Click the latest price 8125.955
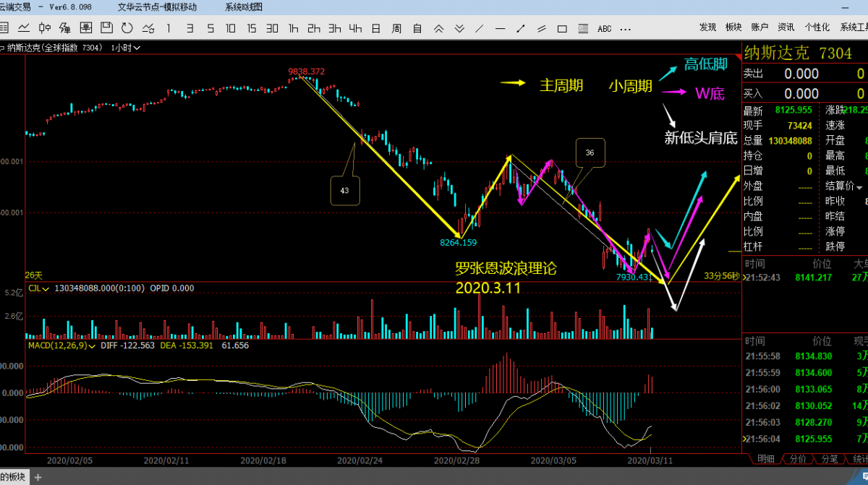868x485 pixels. (x=794, y=111)
